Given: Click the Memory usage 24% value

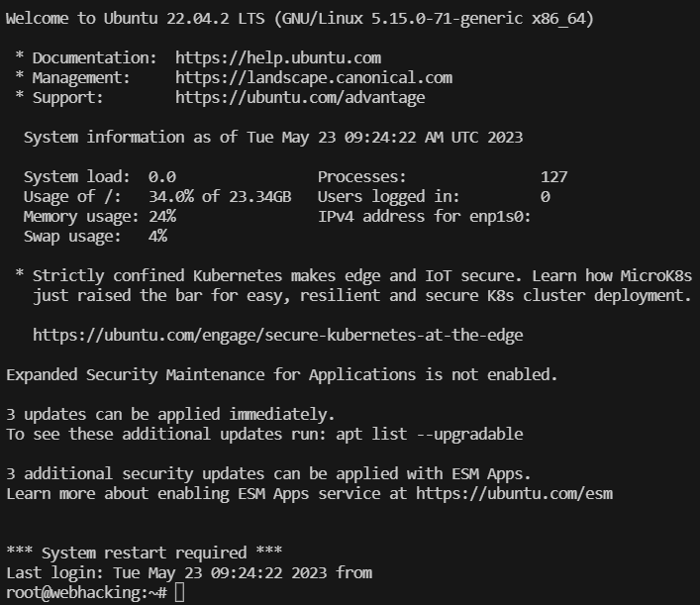Looking at the screenshot, I should pos(162,217).
